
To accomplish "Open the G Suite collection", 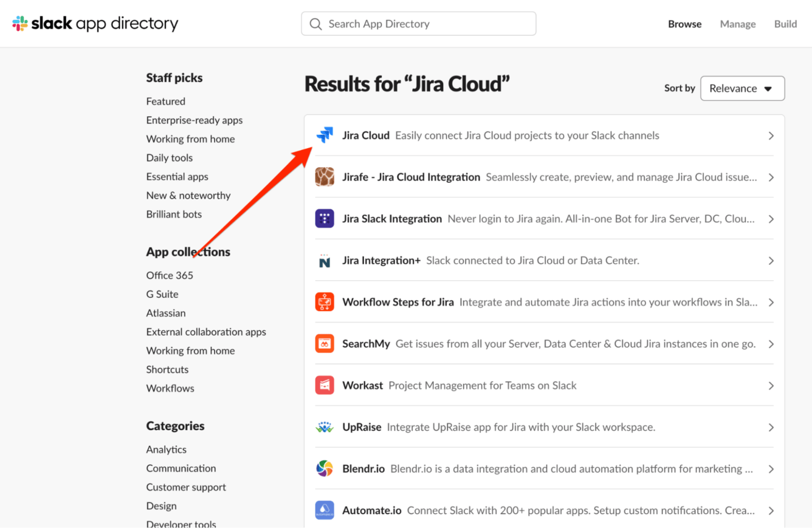I will point(162,294).
